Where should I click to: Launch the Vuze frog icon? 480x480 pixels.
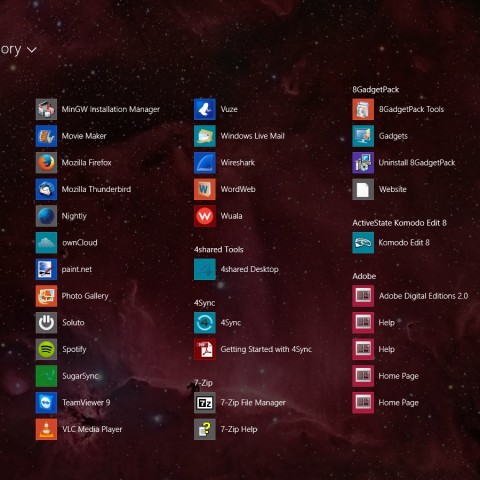click(x=205, y=109)
